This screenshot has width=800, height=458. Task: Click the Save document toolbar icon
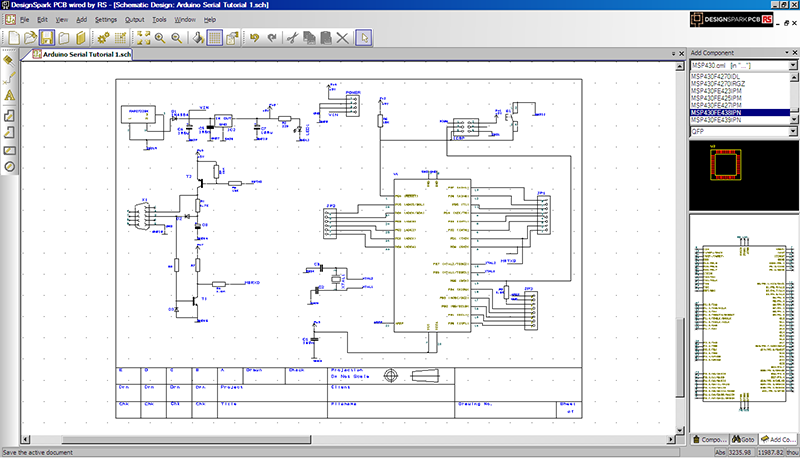[x=48, y=38]
